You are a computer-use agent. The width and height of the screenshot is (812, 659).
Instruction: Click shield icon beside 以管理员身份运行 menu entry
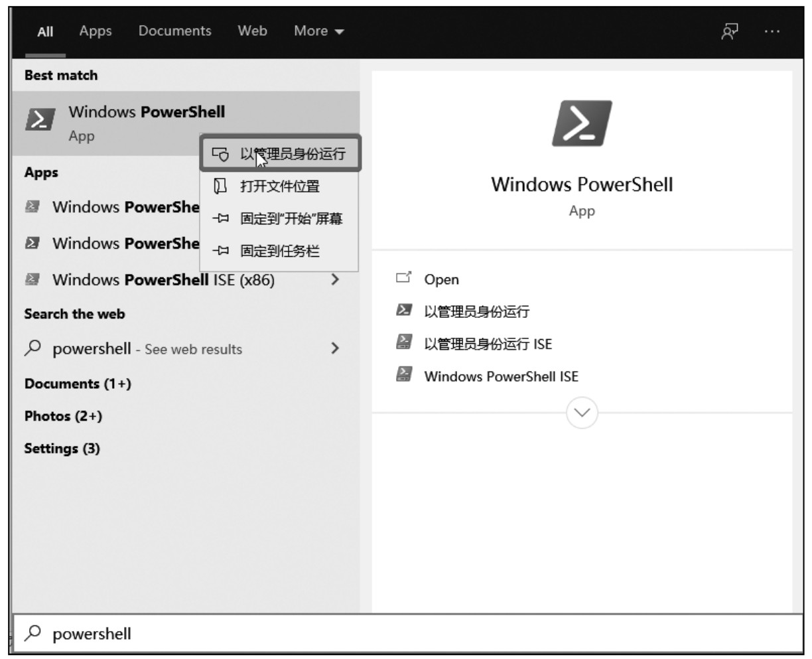click(x=220, y=155)
